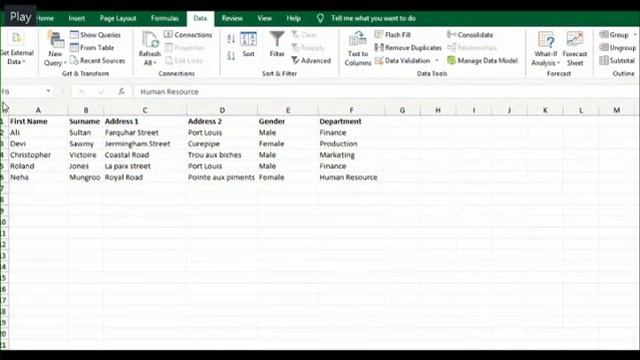Open the Review tab
The height and width of the screenshot is (360, 640).
pyautogui.click(x=232, y=18)
